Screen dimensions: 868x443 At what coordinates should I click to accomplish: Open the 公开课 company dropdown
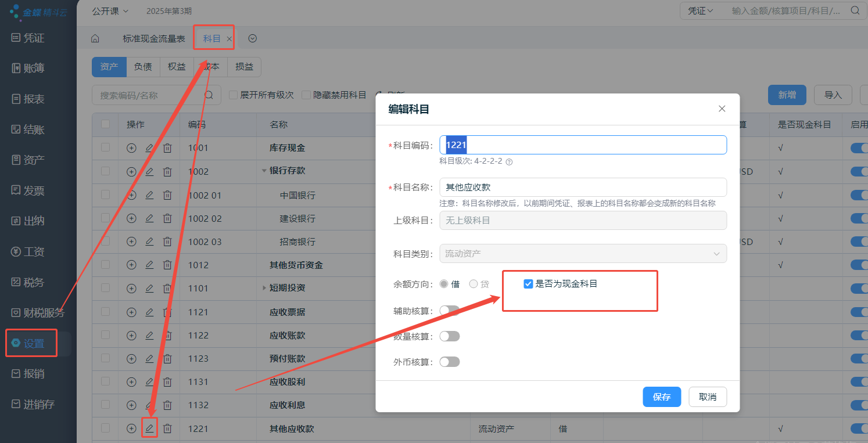coord(110,11)
